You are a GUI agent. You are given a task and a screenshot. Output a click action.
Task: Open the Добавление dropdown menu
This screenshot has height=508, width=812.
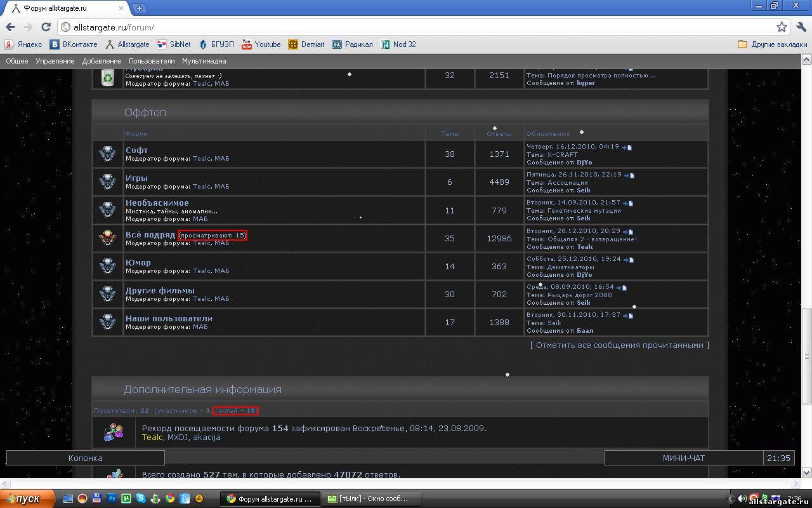(101, 61)
